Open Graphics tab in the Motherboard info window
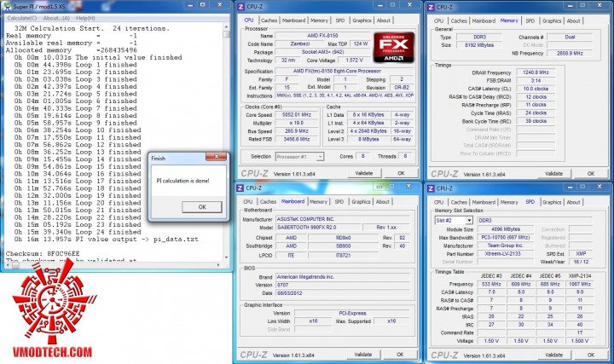Image resolution: width=614 pixels, height=364 pixels. tap(361, 201)
